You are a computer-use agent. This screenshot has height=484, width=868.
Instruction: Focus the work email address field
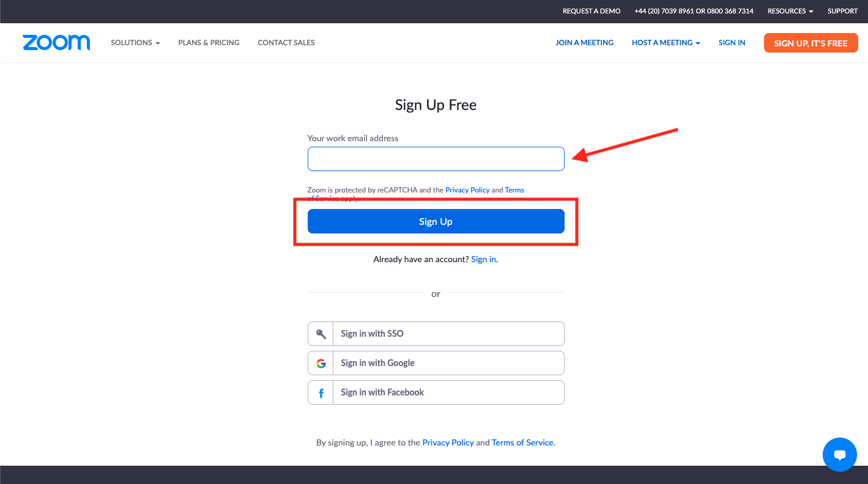click(x=436, y=159)
